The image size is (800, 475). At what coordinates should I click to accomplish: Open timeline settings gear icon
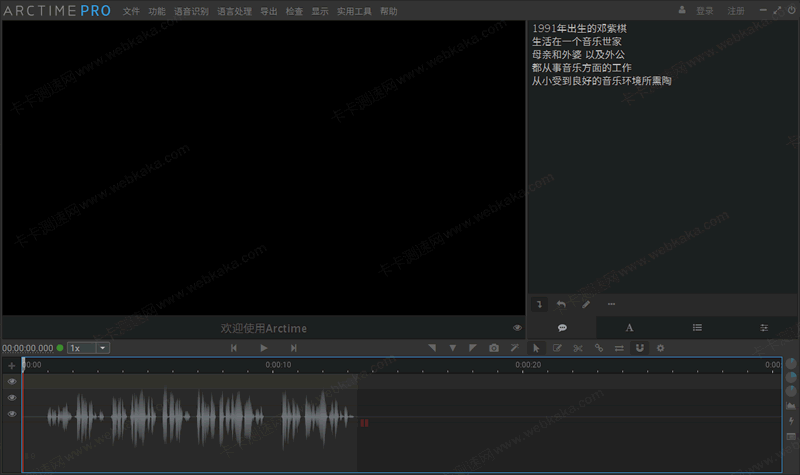(x=660, y=348)
